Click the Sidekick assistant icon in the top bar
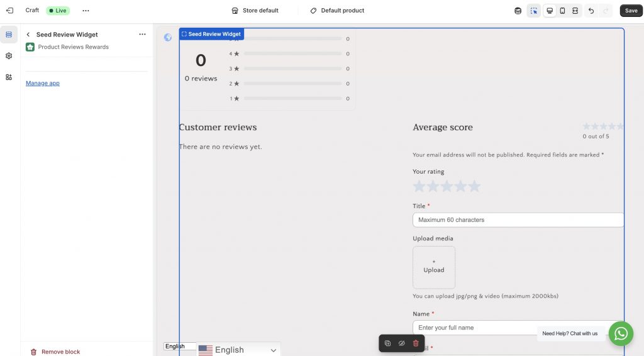The width and height of the screenshot is (644, 356). click(x=518, y=11)
